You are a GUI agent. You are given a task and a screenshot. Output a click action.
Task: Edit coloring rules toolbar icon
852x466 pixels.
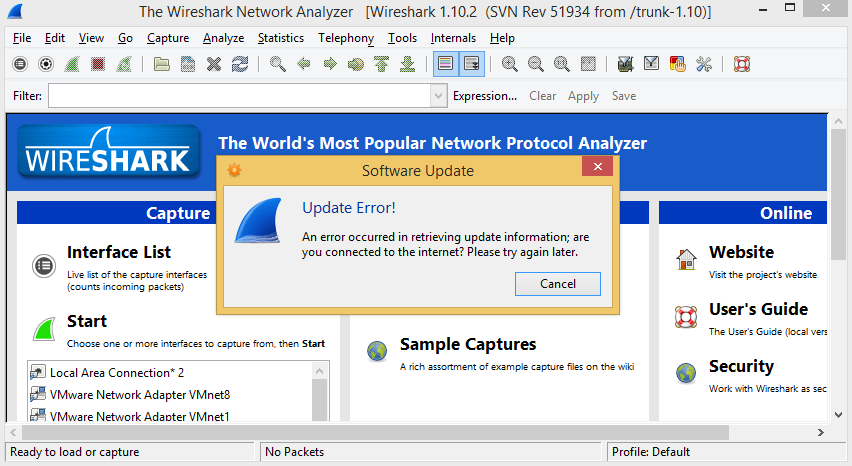tap(678, 64)
